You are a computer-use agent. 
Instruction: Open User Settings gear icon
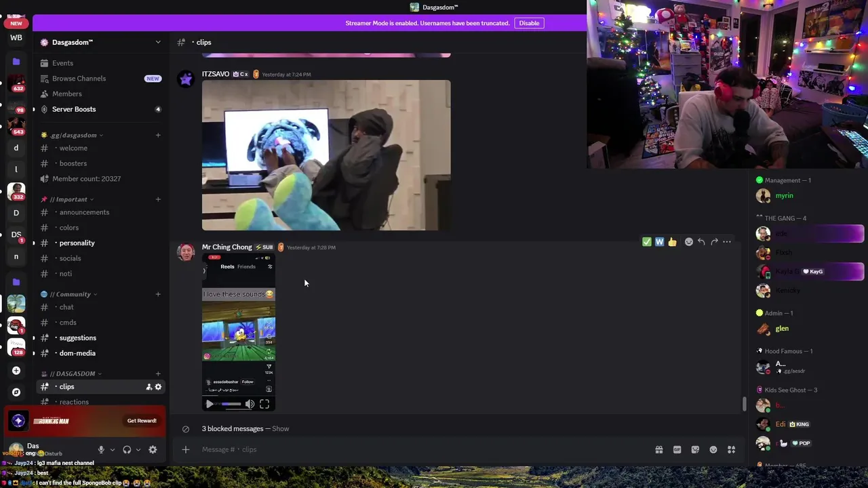tap(153, 449)
